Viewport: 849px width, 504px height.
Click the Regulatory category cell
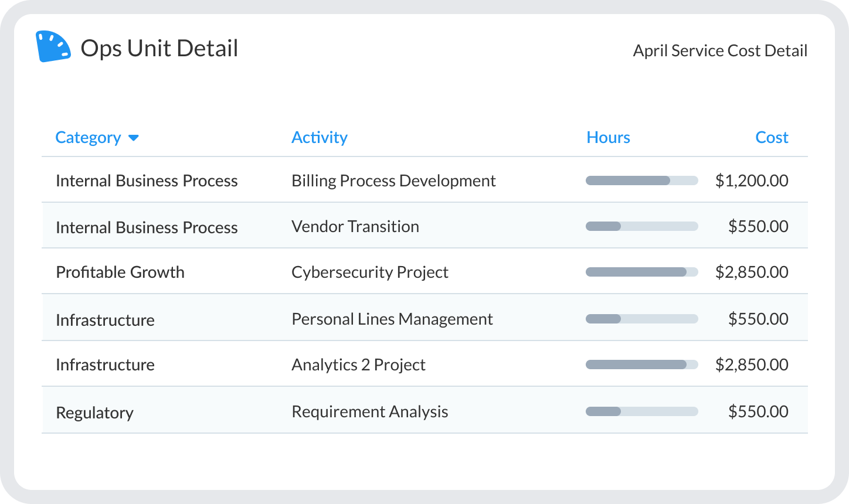pos(94,413)
